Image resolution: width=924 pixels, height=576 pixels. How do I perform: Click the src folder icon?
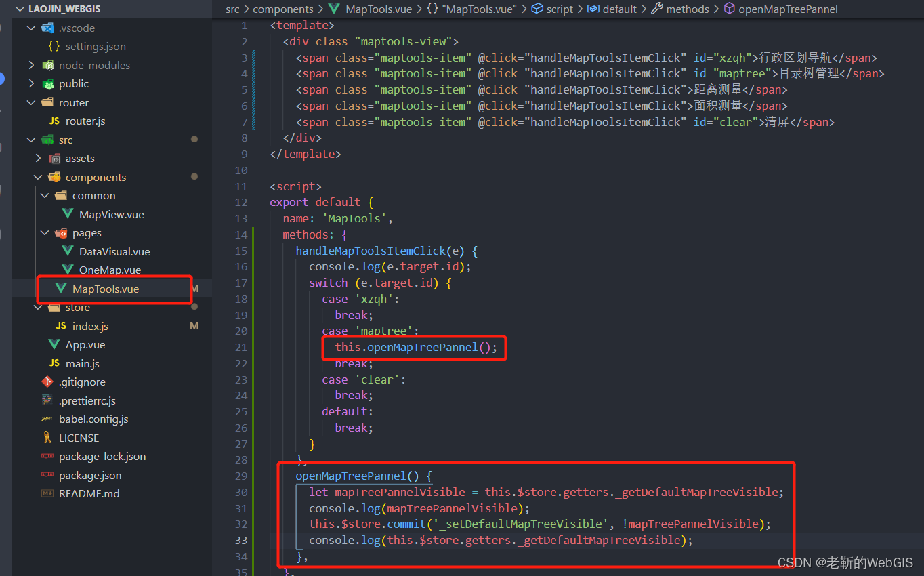tap(48, 140)
